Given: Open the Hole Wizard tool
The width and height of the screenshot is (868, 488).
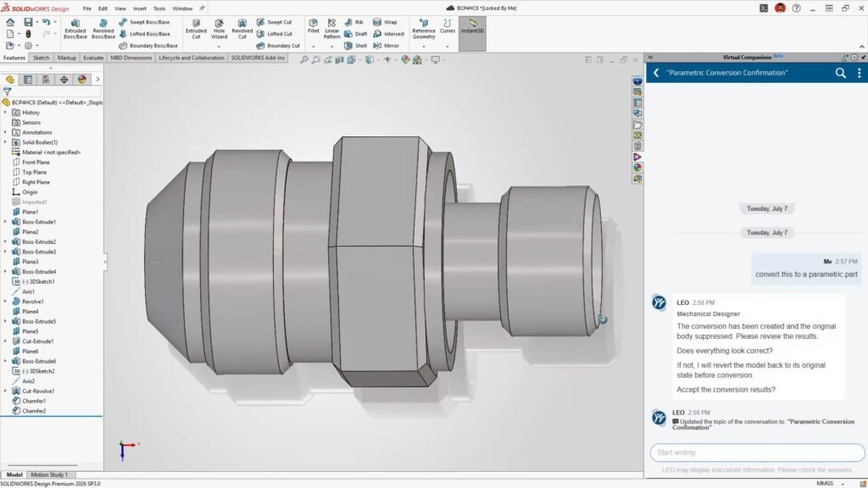Looking at the screenshot, I should coord(220,29).
